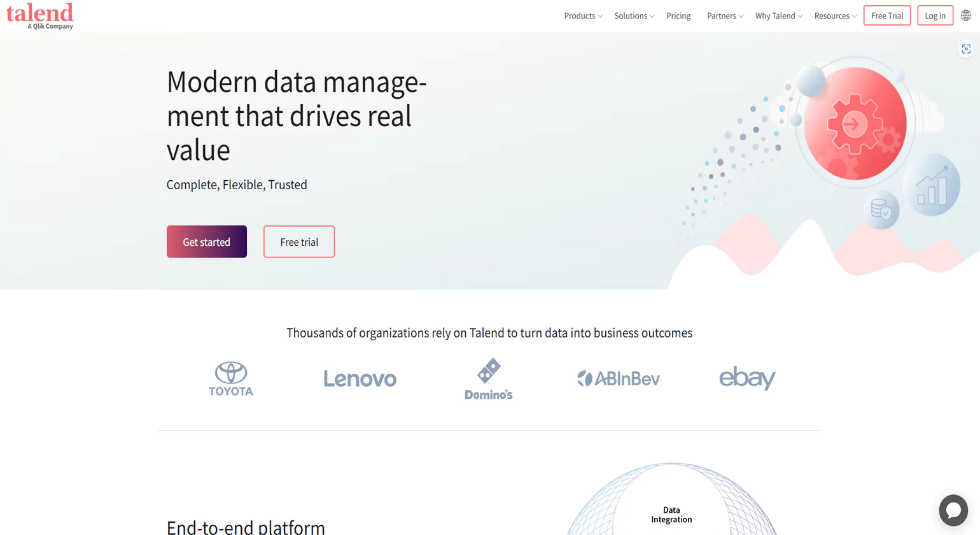Click the Talend logo in the top left
The image size is (980, 535).
click(x=39, y=14)
